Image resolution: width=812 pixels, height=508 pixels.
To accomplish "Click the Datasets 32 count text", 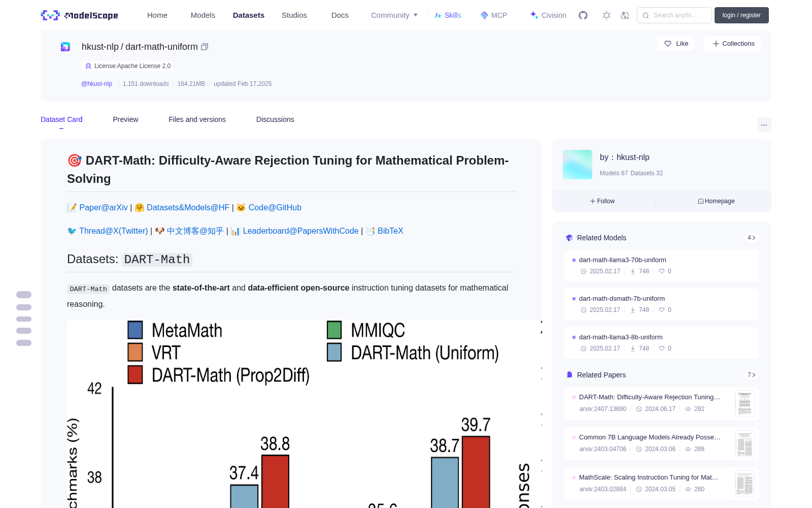I will coord(647,173).
